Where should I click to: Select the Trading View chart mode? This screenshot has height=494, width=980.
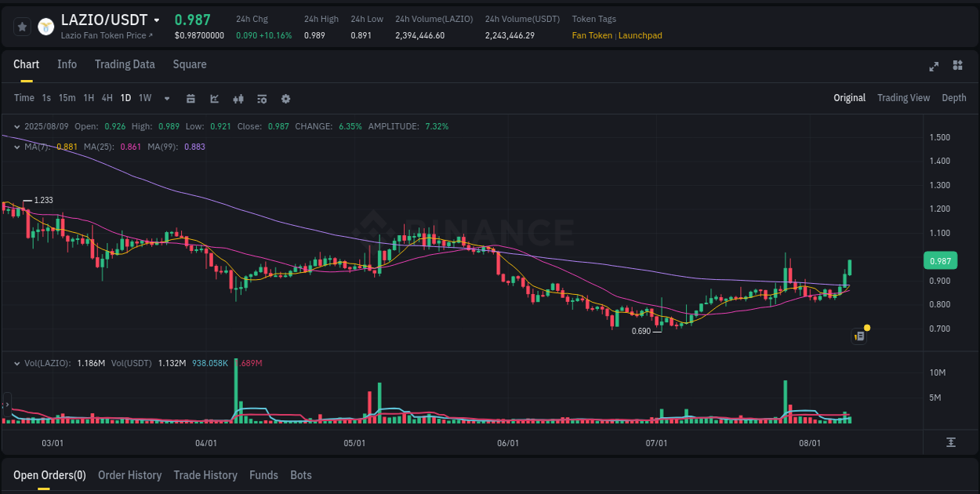903,98
